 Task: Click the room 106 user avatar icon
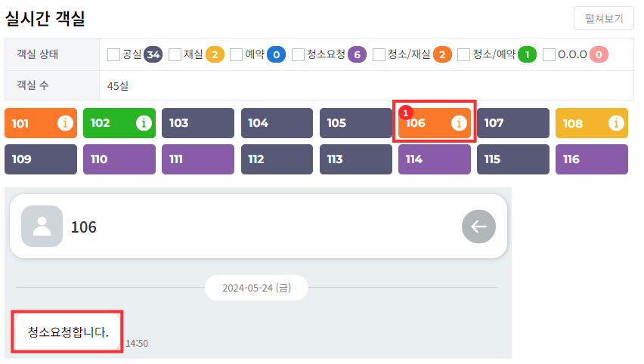click(x=42, y=226)
